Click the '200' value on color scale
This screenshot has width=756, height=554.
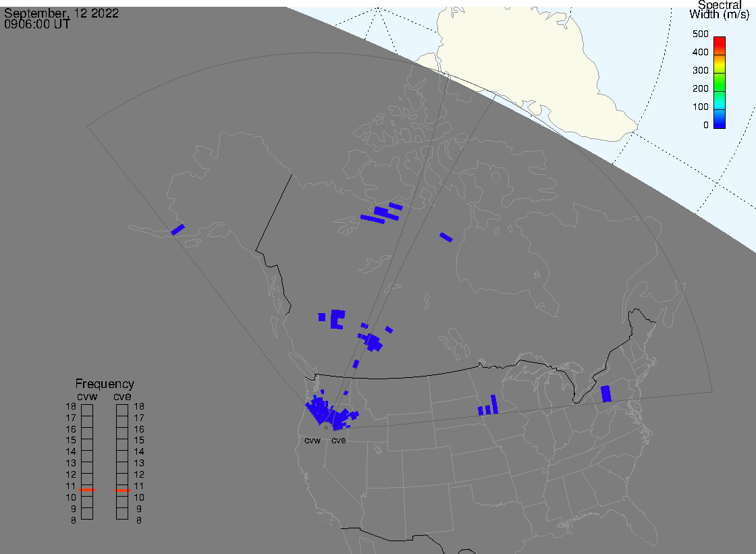[x=700, y=88]
